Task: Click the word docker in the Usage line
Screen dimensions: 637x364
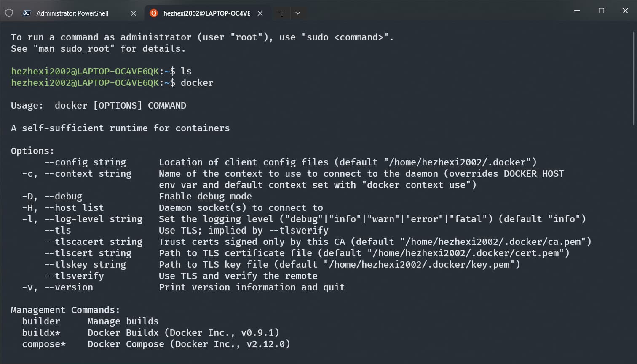Action: 71,105
